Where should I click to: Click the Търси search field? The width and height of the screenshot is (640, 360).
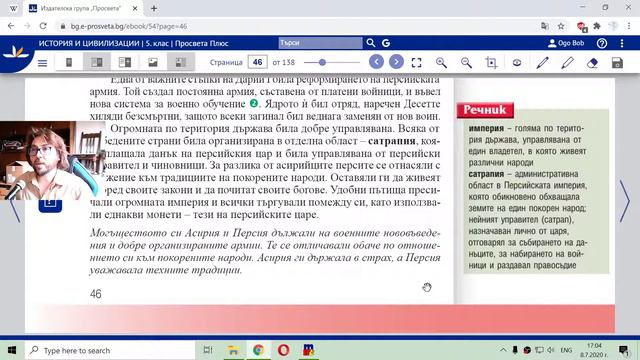click(x=320, y=43)
